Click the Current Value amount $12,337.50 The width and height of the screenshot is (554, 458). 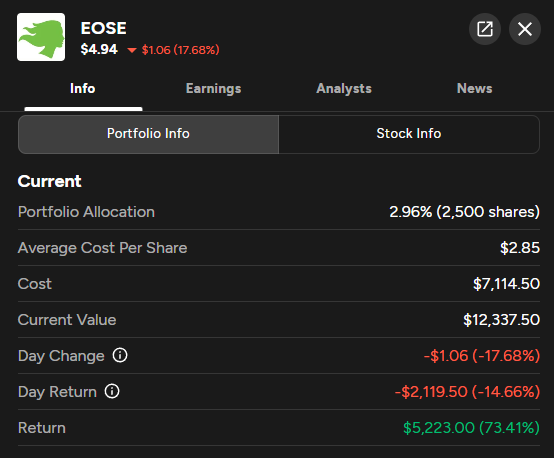click(x=501, y=320)
